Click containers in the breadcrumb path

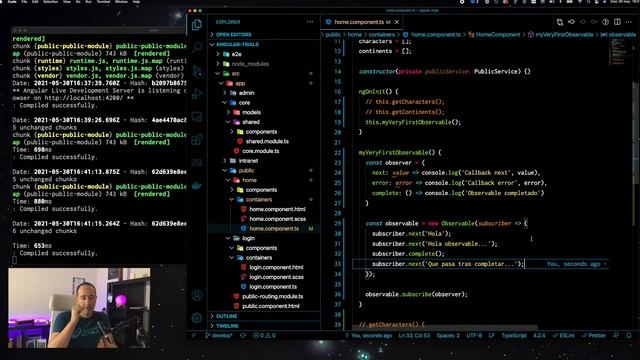(382, 35)
